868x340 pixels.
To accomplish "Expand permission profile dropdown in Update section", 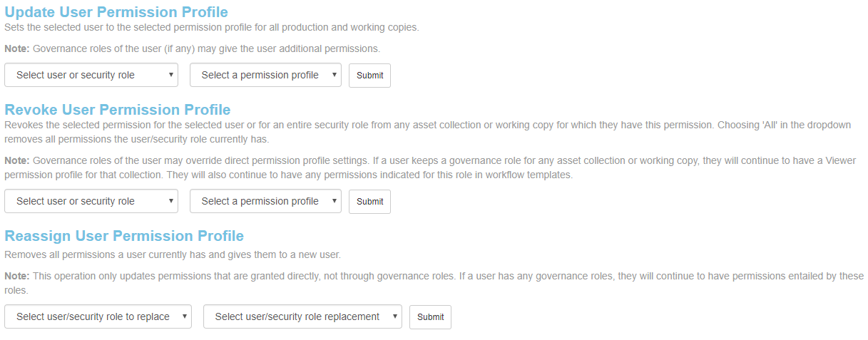I will point(265,75).
